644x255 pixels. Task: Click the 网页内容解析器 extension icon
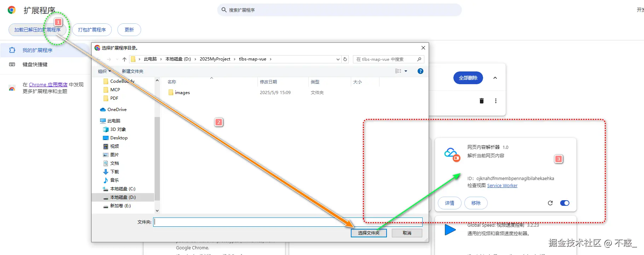(452, 155)
